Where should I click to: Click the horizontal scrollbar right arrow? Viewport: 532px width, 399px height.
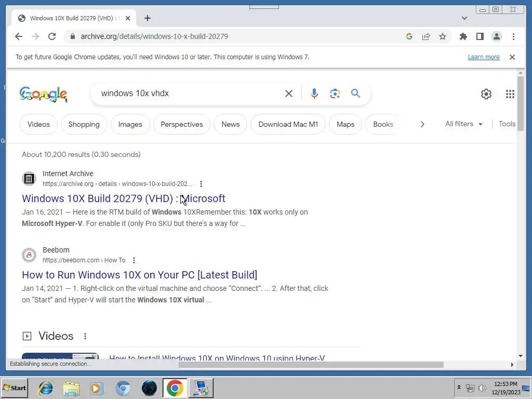pyautogui.click(x=512, y=365)
